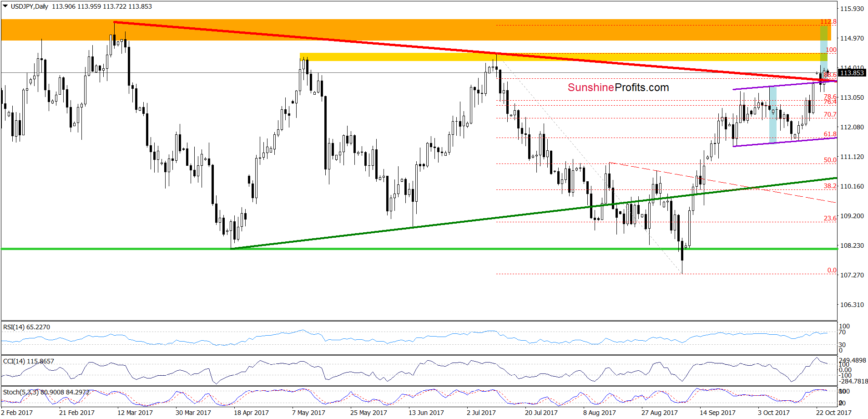This screenshot has height=419, width=868.
Task: Click the CCI(14) 115.8657 indicator label
Action: click(29, 361)
